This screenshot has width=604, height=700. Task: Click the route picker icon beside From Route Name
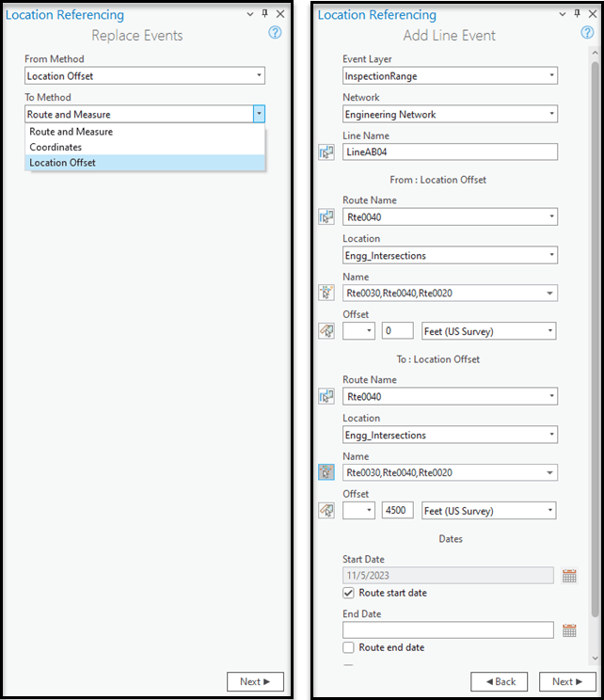coord(326,217)
